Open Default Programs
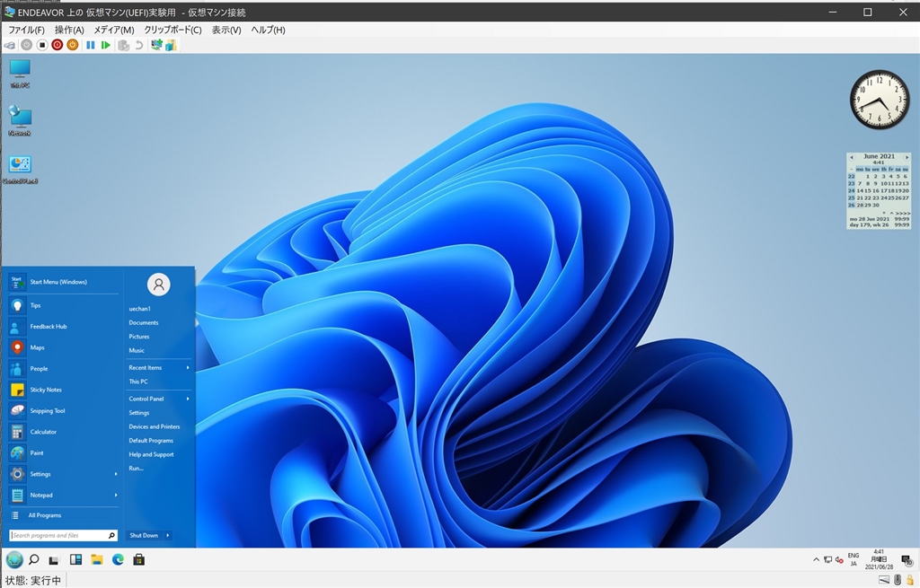Screen dimensions: 920x588 (151, 441)
